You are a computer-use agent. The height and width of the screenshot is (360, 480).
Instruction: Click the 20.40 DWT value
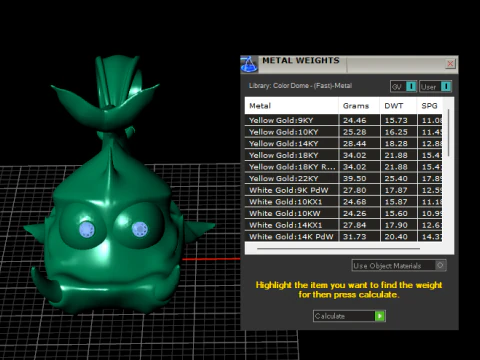click(396, 237)
